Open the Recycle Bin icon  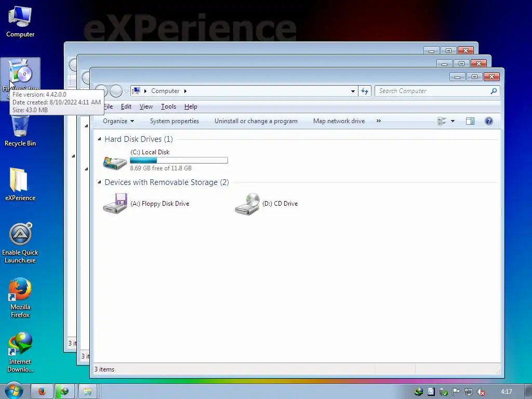pyautogui.click(x=20, y=130)
